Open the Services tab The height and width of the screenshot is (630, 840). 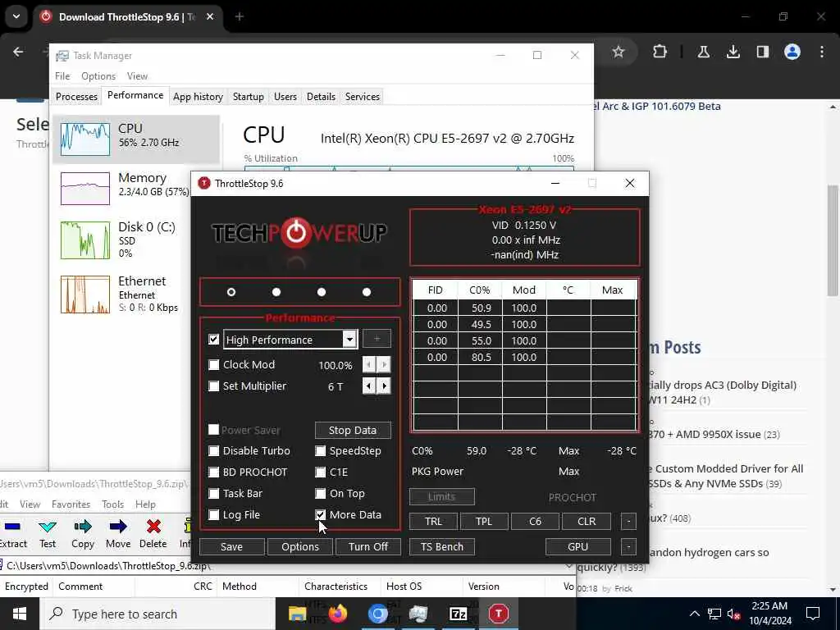pyautogui.click(x=362, y=97)
